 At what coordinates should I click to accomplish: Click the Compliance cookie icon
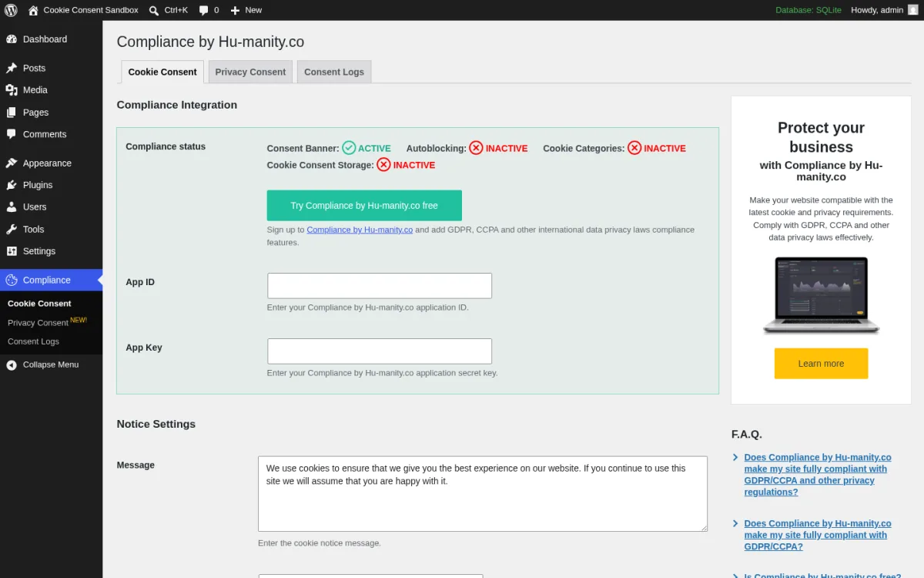click(12, 280)
